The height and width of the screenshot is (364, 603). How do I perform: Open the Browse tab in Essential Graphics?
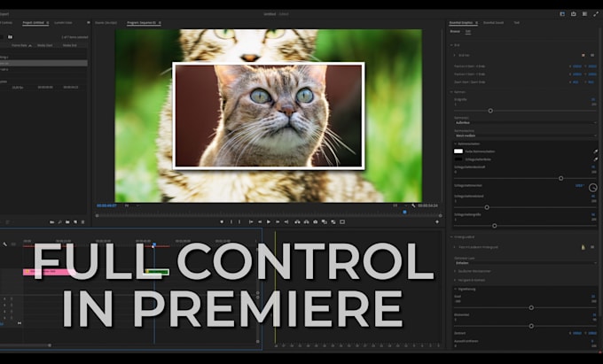(455, 32)
